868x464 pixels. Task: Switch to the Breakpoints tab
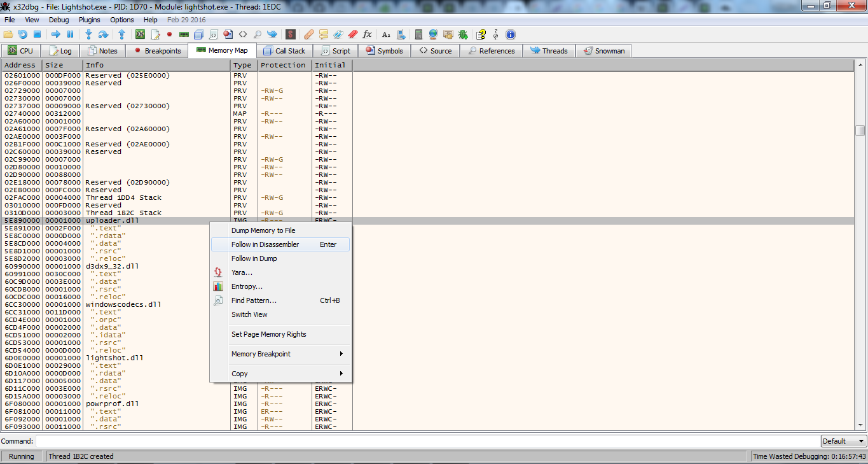(157, 51)
